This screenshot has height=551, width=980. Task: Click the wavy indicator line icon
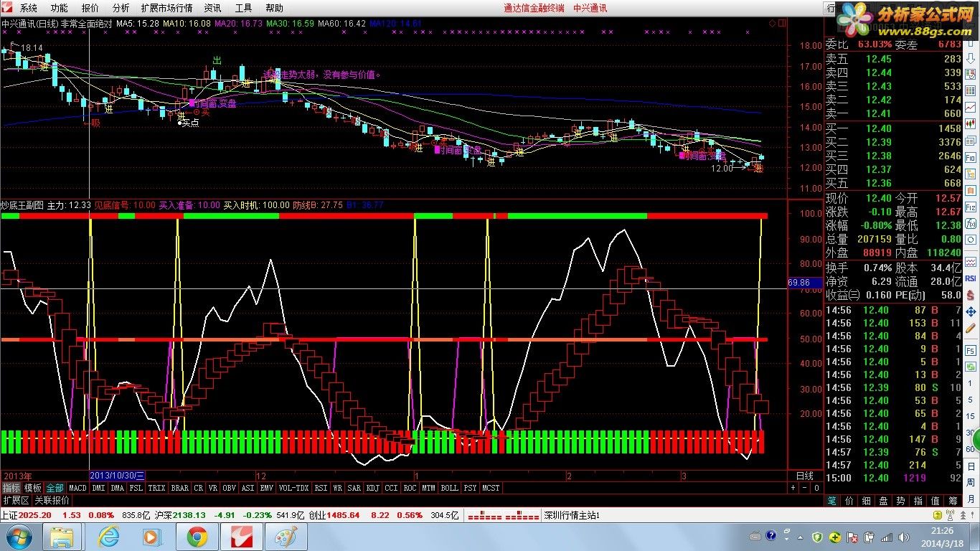click(971, 262)
